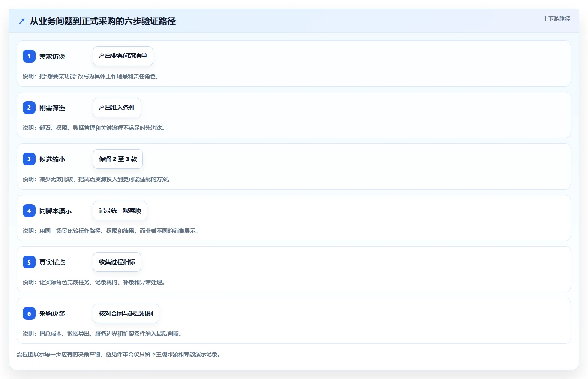Click the note starting 说明：部署、权限、数据管理
The height and width of the screenshot is (379, 588).
(94, 128)
